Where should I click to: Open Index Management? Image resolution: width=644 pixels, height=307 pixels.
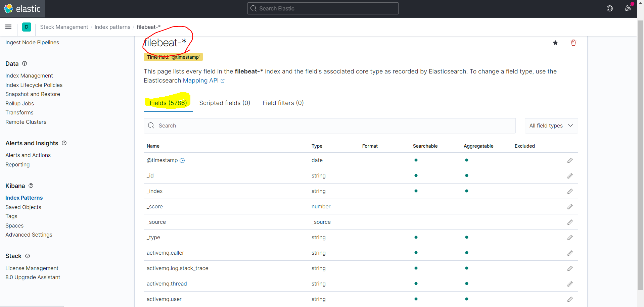click(29, 76)
